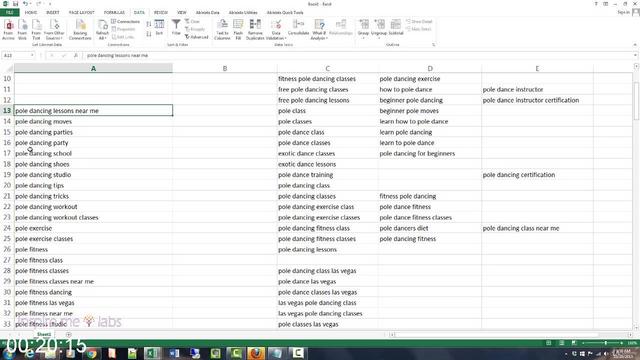This screenshot has width=640, height=360.
Task: Switch to Page Layout view
Action: [562, 343]
